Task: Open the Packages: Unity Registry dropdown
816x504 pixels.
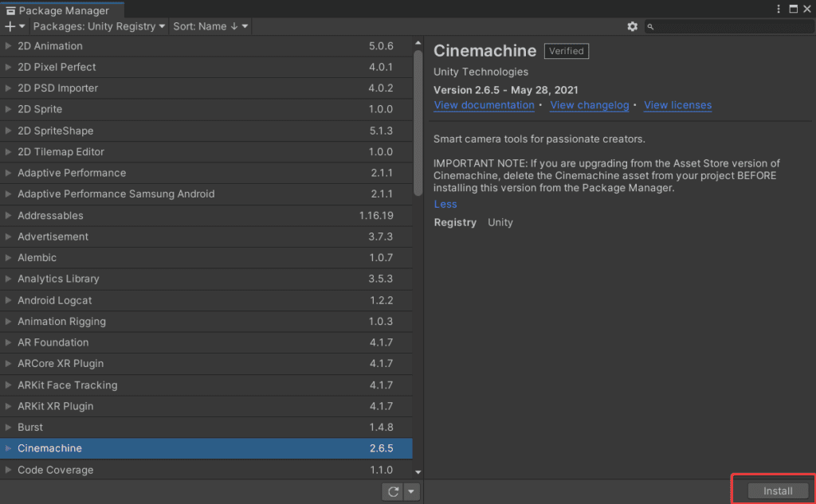Action: click(99, 26)
